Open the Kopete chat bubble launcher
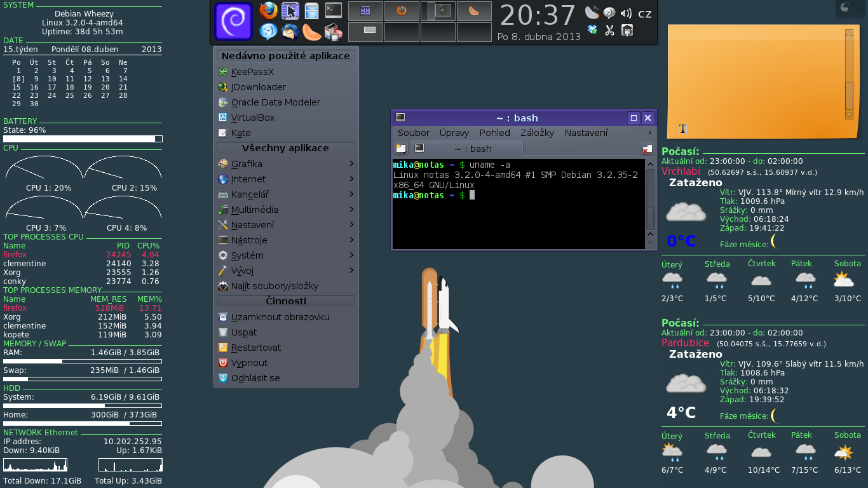Viewport: 868px width, 488px height. pyautogui.click(x=268, y=32)
